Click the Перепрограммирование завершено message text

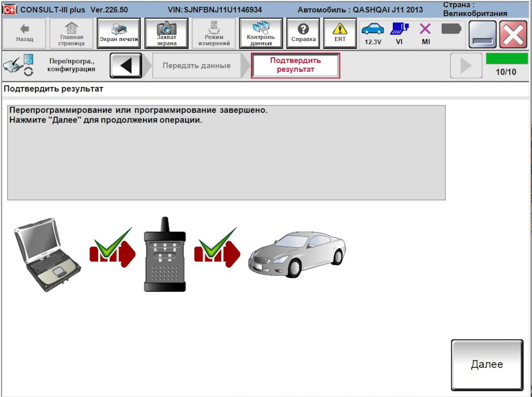(x=139, y=110)
